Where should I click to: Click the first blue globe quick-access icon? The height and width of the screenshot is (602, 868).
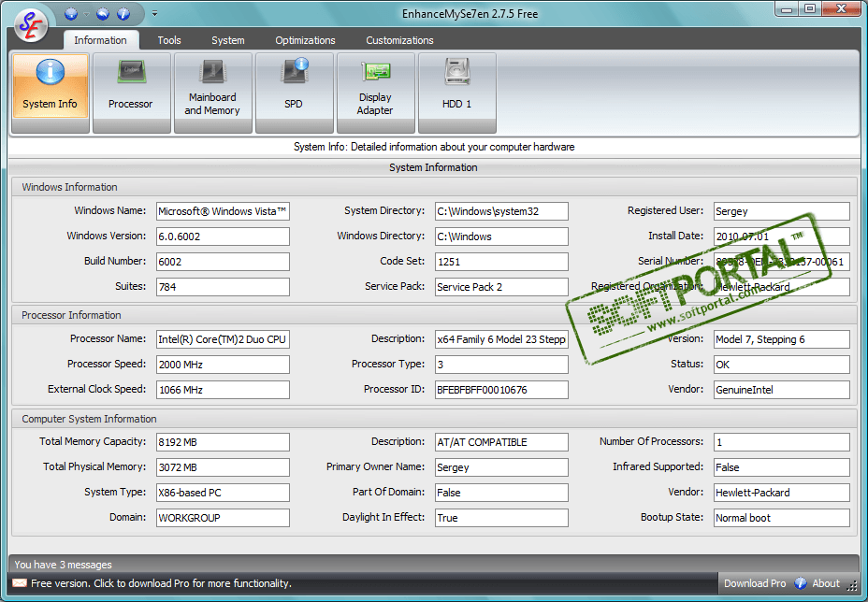[71, 14]
